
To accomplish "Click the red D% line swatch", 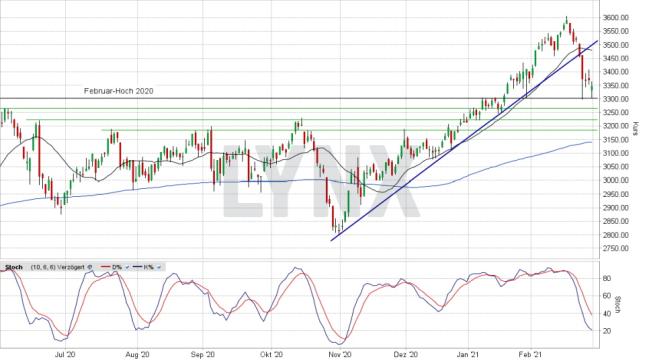I will 106,267.
